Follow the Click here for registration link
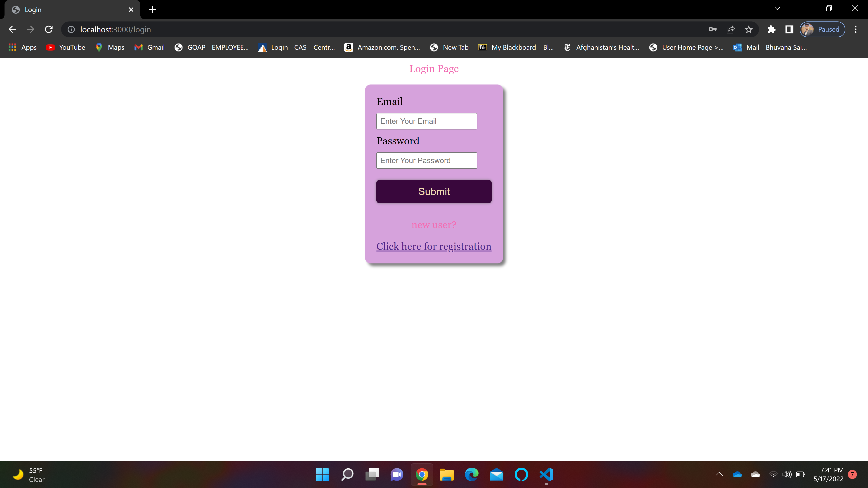Screen dimensions: 868x488 [x=434, y=246]
